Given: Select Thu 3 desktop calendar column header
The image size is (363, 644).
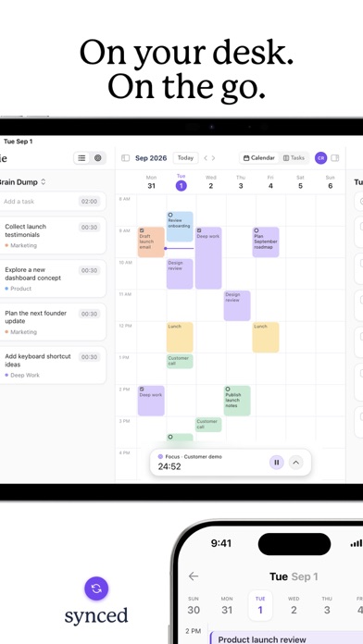Looking at the screenshot, I should (x=241, y=182).
